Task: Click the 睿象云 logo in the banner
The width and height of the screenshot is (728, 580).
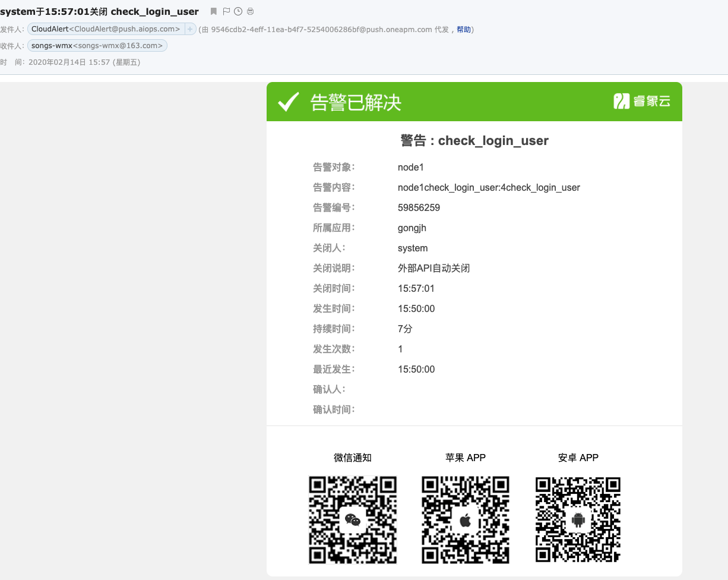Action: pos(642,101)
